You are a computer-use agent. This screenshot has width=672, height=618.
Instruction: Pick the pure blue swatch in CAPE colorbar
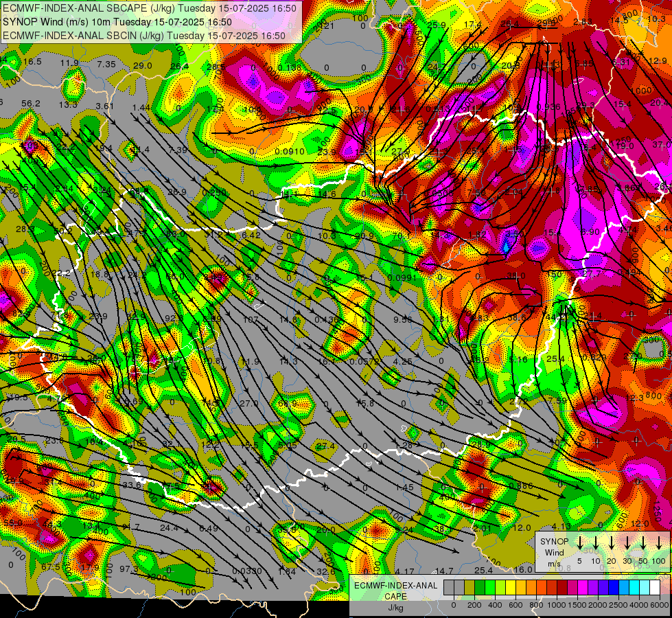pos(614,587)
